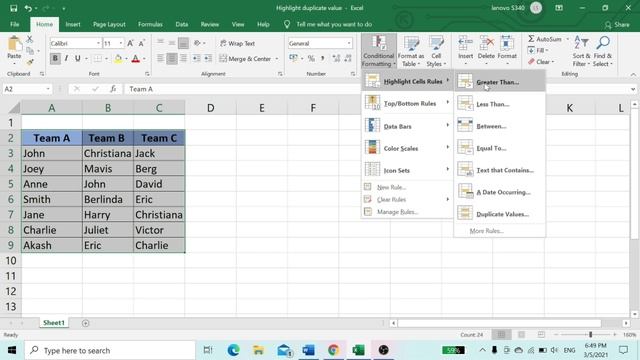
Task: Click the Conditional Formatting button
Action: [x=378, y=51]
